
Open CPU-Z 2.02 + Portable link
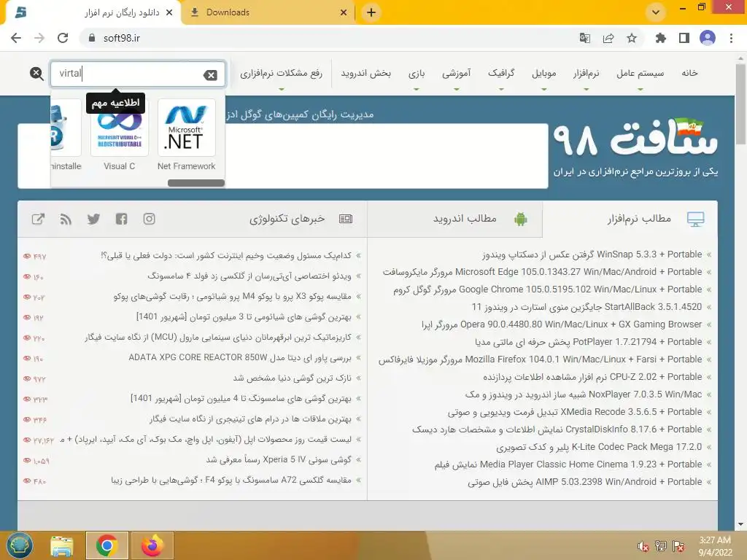(x=592, y=377)
